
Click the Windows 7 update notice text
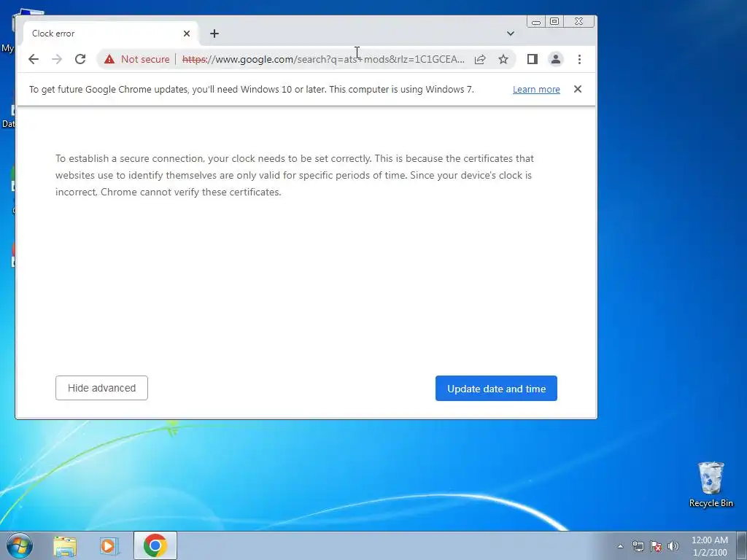pos(252,90)
